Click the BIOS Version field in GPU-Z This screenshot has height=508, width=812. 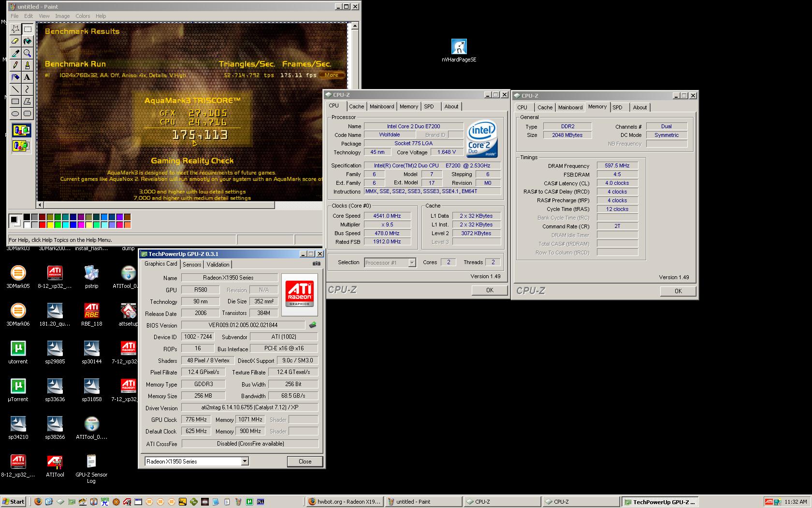click(243, 325)
